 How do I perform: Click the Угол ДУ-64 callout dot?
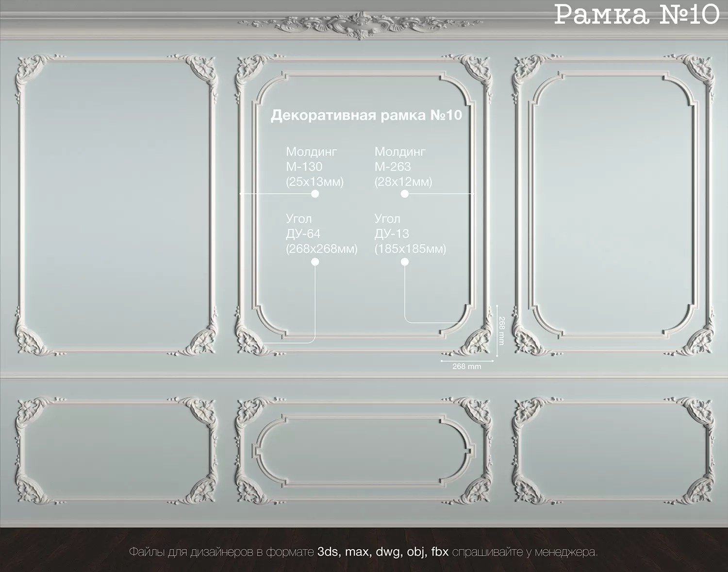[315, 261]
